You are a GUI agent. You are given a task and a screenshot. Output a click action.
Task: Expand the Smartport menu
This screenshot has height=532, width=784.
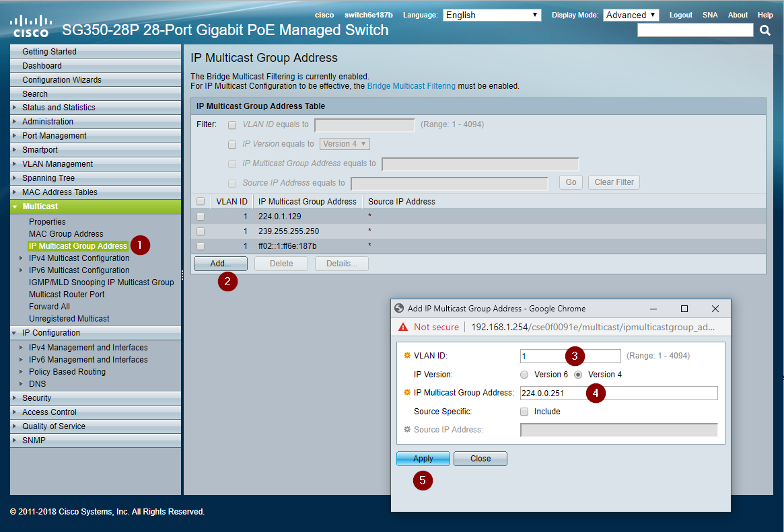click(96, 150)
